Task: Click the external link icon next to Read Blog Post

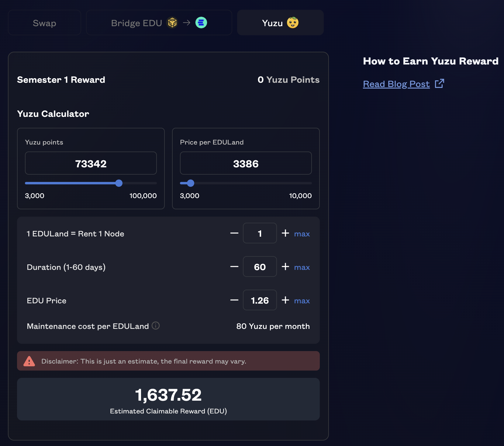Action: pyautogui.click(x=439, y=84)
